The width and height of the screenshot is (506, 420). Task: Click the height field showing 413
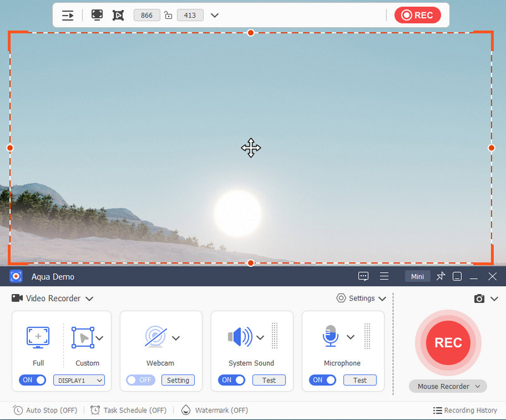(190, 15)
